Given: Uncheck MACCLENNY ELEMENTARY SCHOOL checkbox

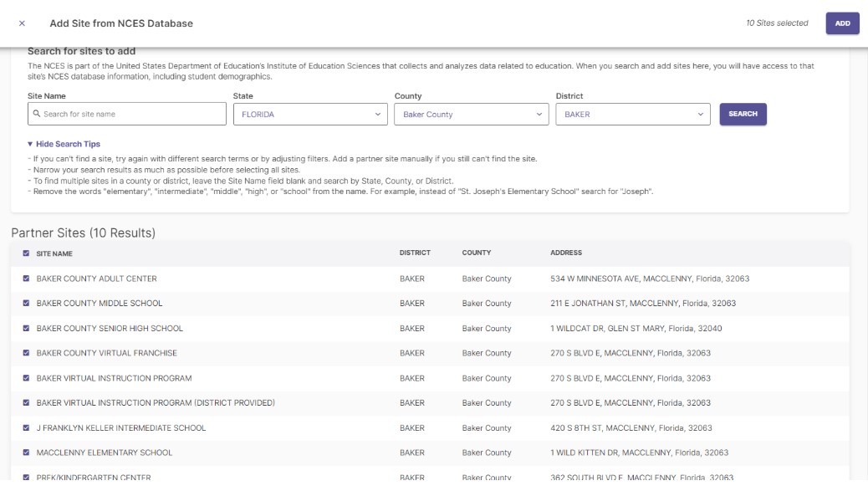Looking at the screenshot, I should point(26,453).
